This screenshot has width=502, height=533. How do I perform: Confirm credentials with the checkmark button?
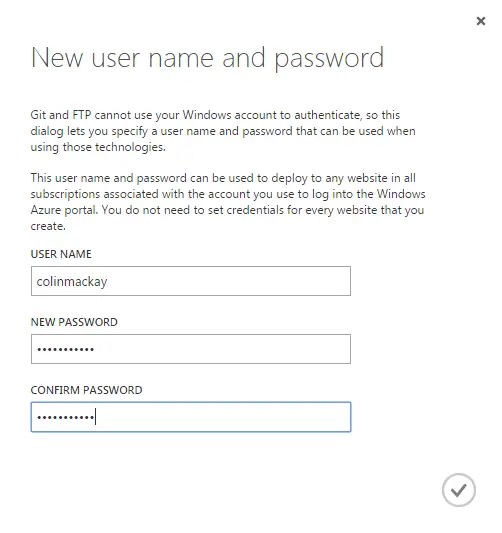coord(458,490)
